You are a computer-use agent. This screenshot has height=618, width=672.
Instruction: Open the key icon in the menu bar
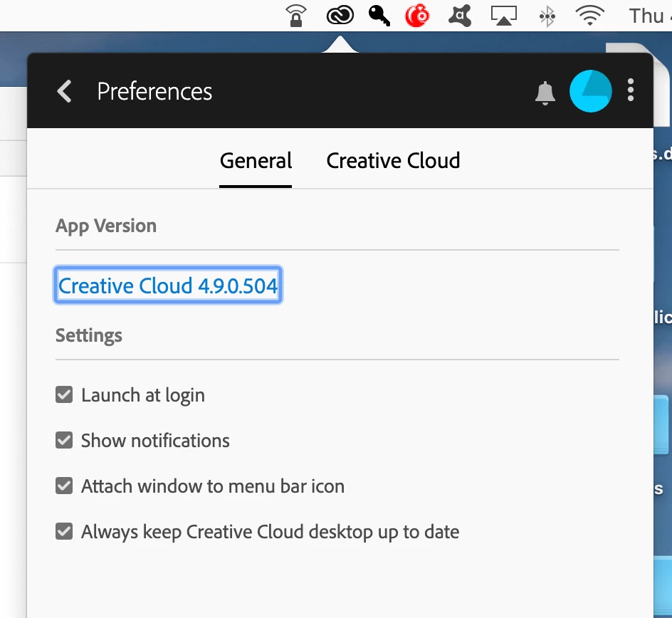click(x=379, y=16)
